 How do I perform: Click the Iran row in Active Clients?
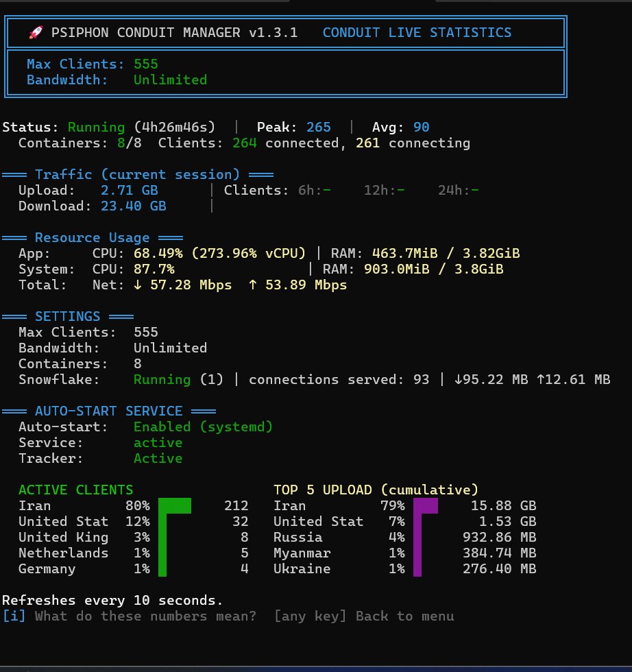click(133, 506)
